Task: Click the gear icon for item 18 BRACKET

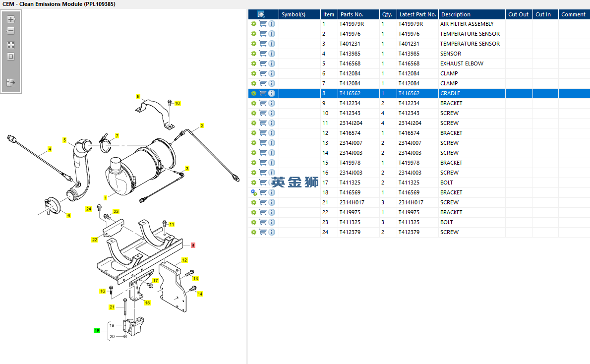Action: pos(254,192)
